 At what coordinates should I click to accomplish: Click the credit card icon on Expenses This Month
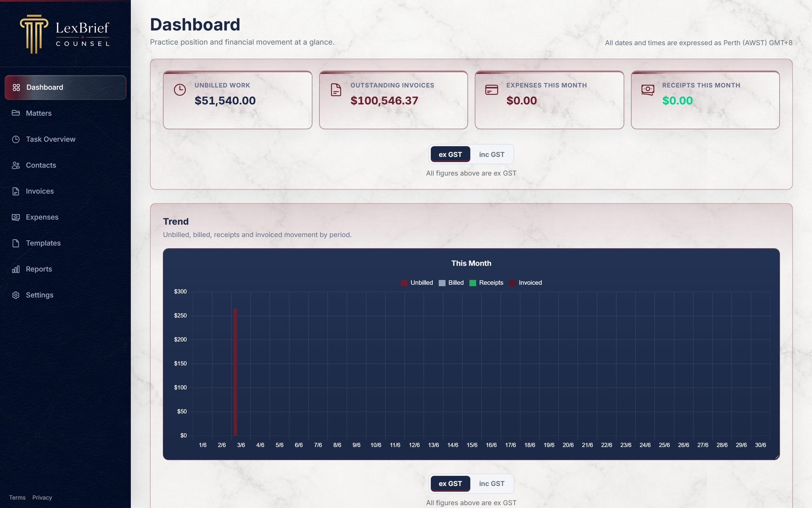click(x=492, y=90)
